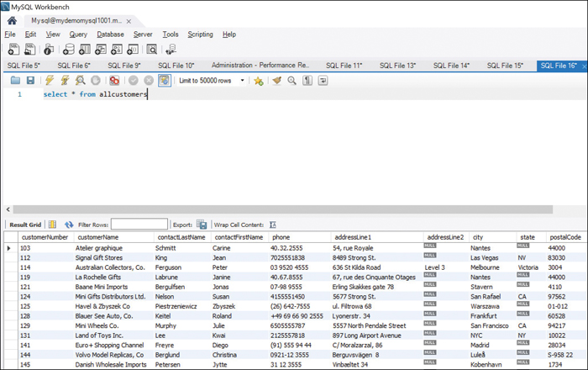Open find panel magnifier icon
Image resolution: width=588 pixels, height=370 pixels.
click(291, 80)
